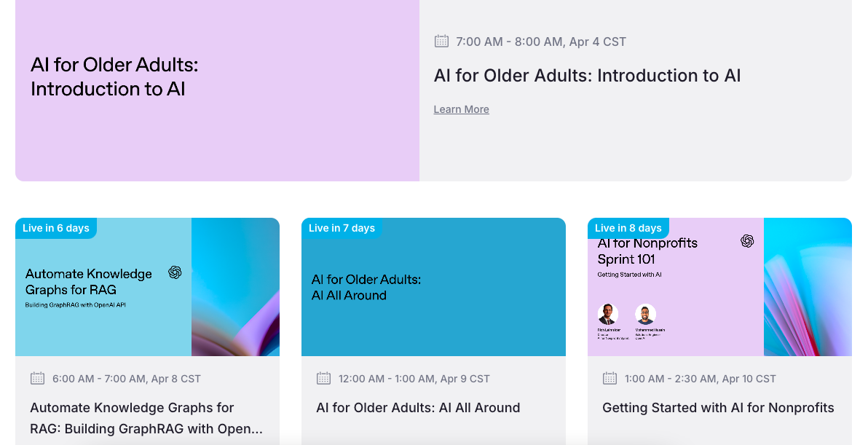Click the Live in 8 days badge
The image size is (868, 445).
coord(628,228)
